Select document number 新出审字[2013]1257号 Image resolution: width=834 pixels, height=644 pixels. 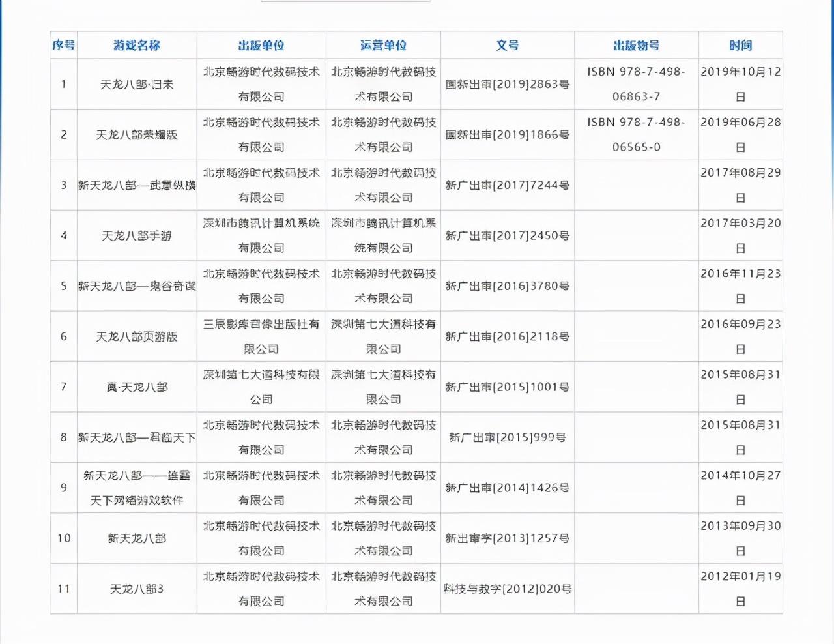[x=508, y=538]
